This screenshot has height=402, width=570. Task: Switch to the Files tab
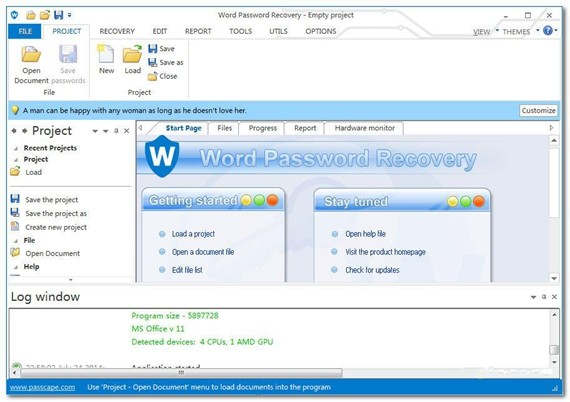click(224, 128)
